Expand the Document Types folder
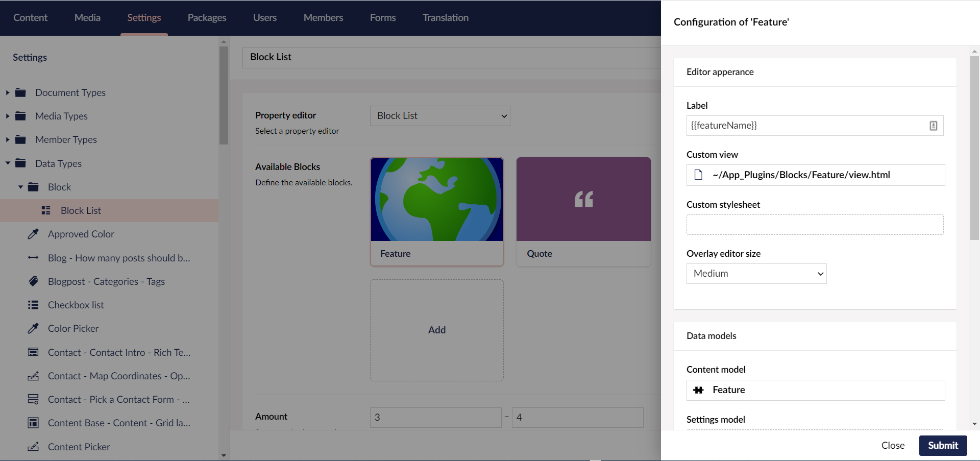Viewport: 980px width, 461px height. (8, 92)
